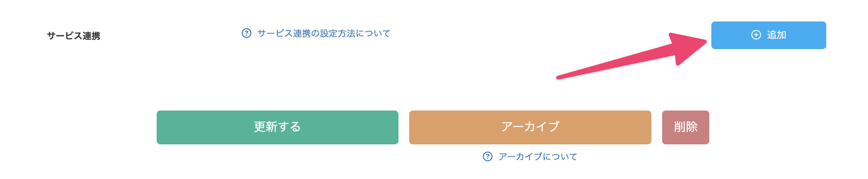Save changes with 更新する
The image size is (868, 179).
[x=277, y=127]
